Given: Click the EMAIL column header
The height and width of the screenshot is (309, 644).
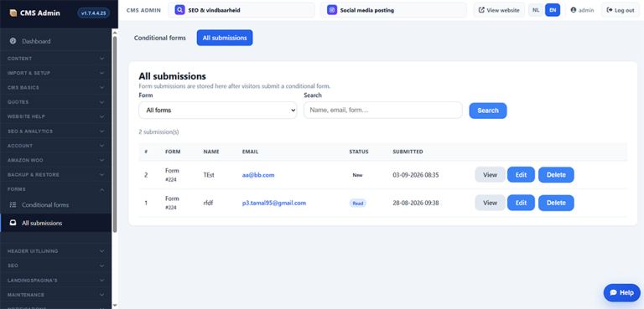Looking at the screenshot, I should point(250,152).
